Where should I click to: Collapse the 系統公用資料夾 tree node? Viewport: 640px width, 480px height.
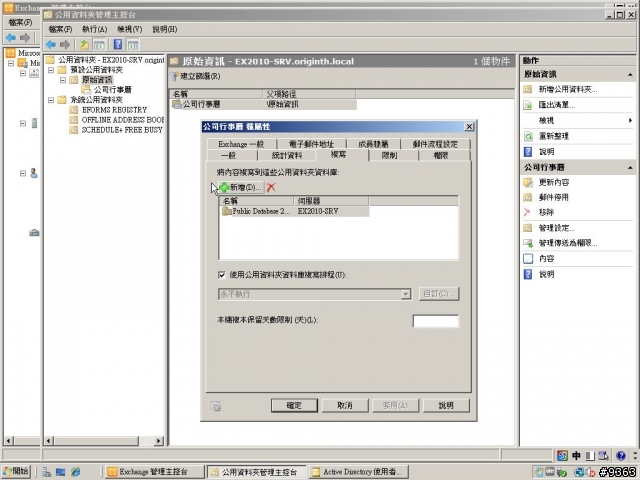[51, 100]
